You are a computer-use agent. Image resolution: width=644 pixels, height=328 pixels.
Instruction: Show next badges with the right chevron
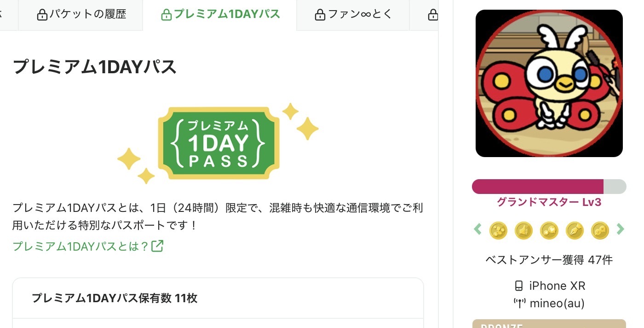click(x=621, y=229)
